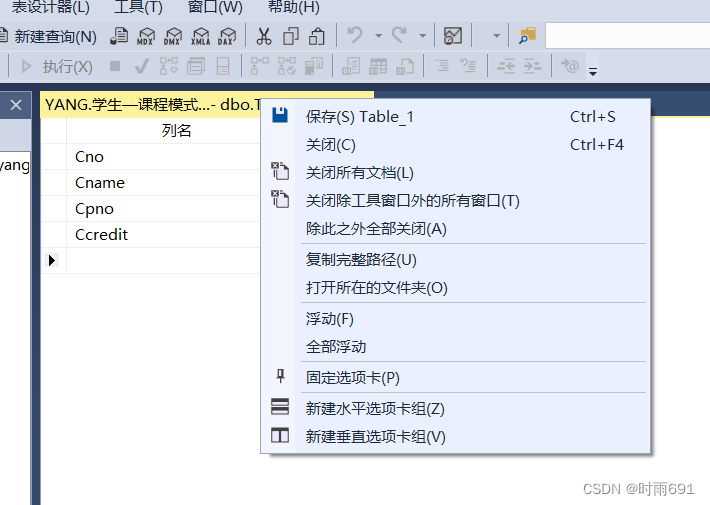Viewport: 710px width, 505px height.
Task: Open the Table Designer (表设计器) menu
Action: pyautogui.click(x=50, y=7)
